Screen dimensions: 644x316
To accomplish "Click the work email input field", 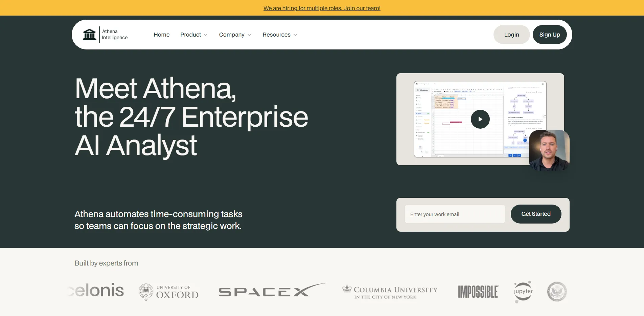I will (x=455, y=214).
